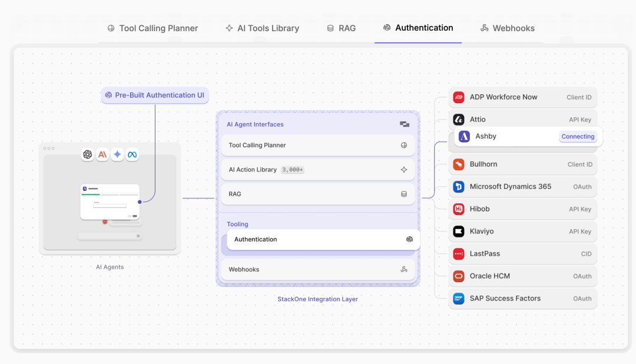Switch to the Tool Calling Planner tab
Screen dimensions: 636x364
click(153, 28)
